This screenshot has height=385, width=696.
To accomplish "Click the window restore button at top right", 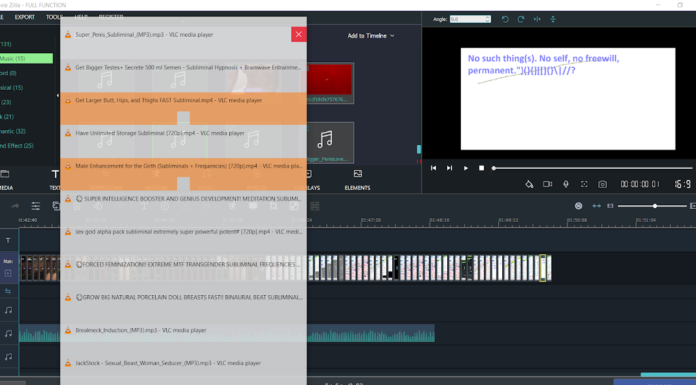I will click(x=680, y=5).
